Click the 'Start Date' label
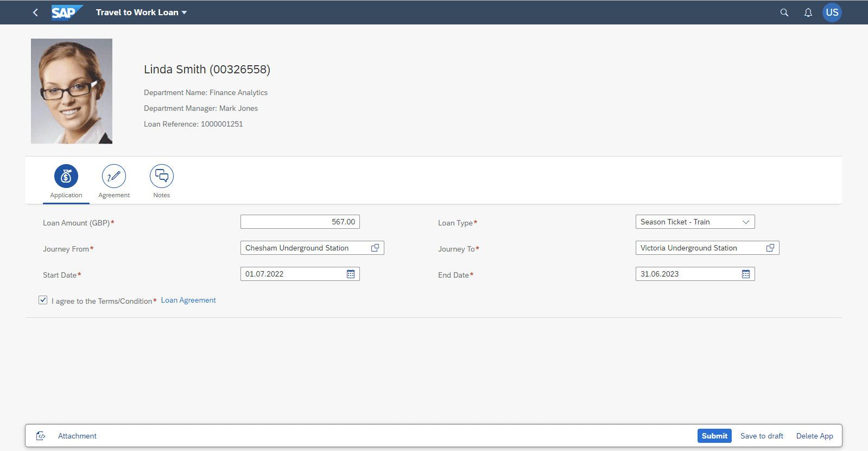 pyautogui.click(x=60, y=275)
